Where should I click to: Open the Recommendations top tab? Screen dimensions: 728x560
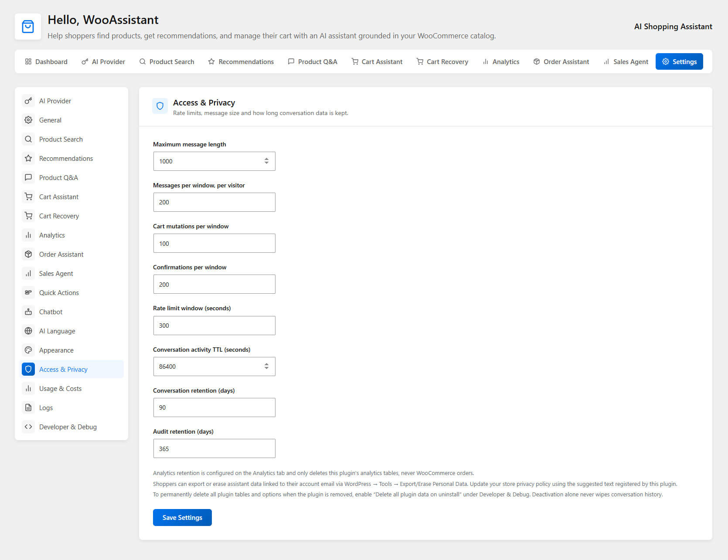241,62
